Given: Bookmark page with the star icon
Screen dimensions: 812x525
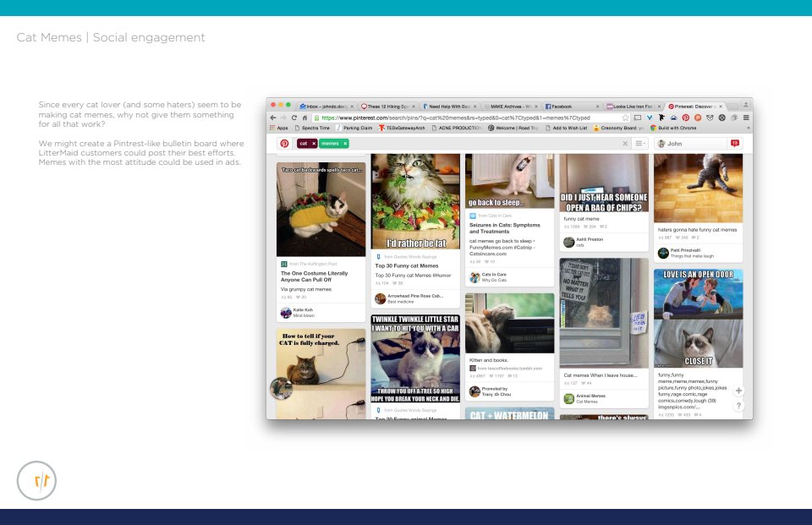Looking at the screenshot, I should click(625, 118).
